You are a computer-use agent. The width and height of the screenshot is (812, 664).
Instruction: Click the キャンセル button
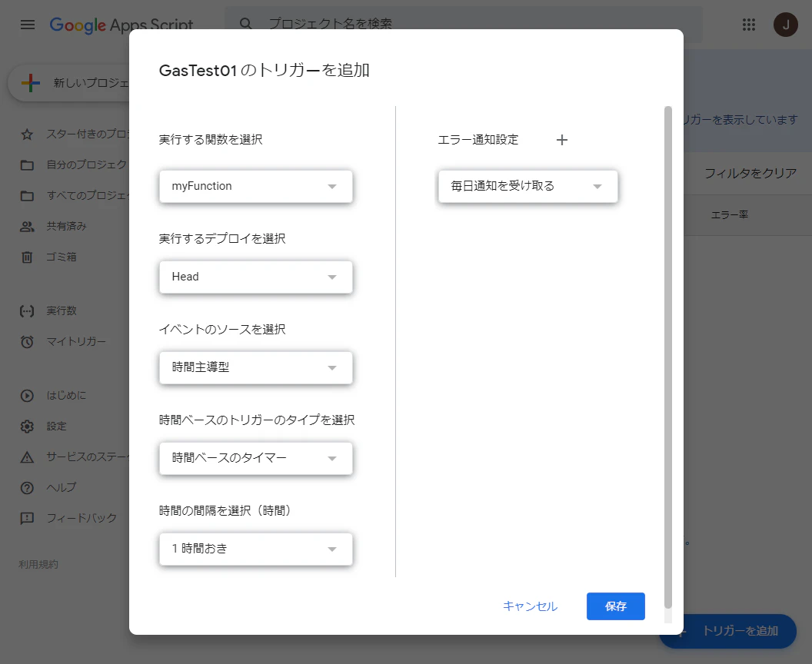[531, 606]
